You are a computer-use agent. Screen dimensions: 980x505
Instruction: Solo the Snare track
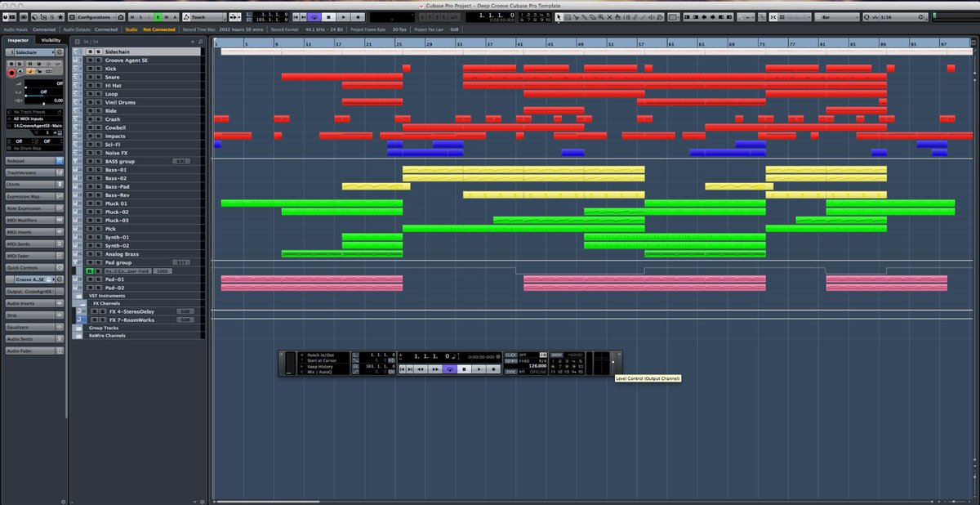pyautogui.click(x=99, y=77)
